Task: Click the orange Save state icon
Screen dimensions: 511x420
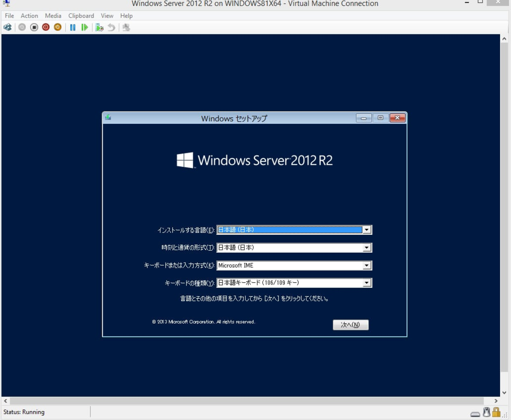Action: coord(58,27)
